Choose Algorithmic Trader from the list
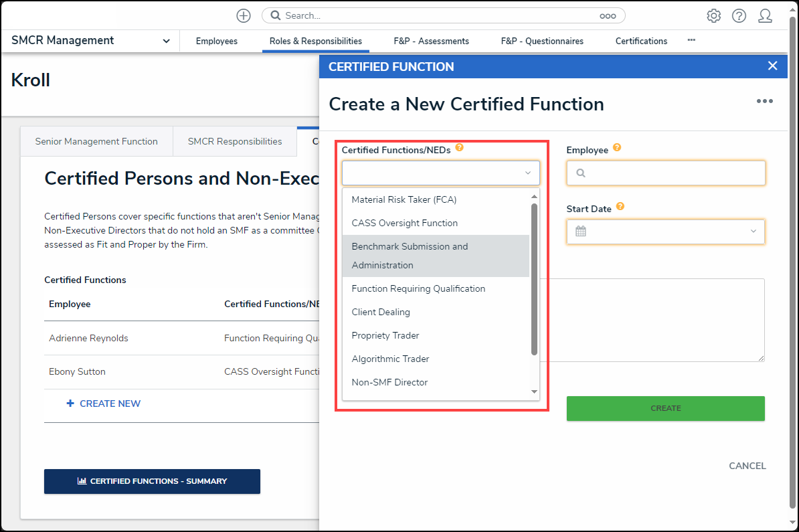Image resolution: width=799 pixels, height=532 pixels. click(391, 359)
